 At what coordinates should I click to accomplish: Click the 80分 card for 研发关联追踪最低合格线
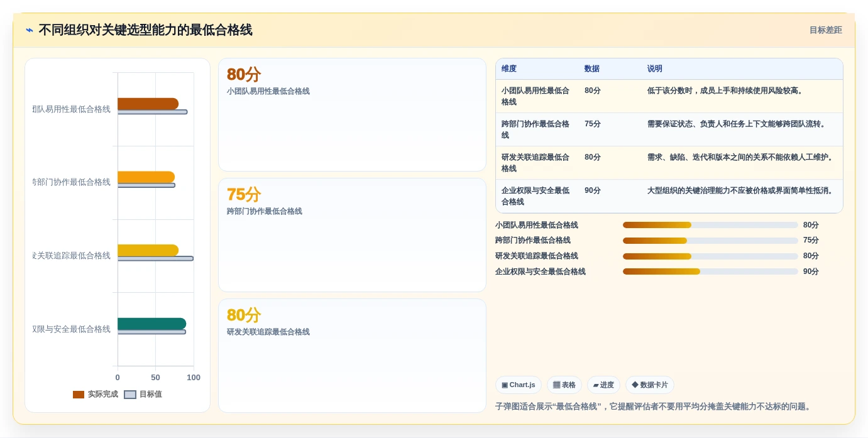352,356
